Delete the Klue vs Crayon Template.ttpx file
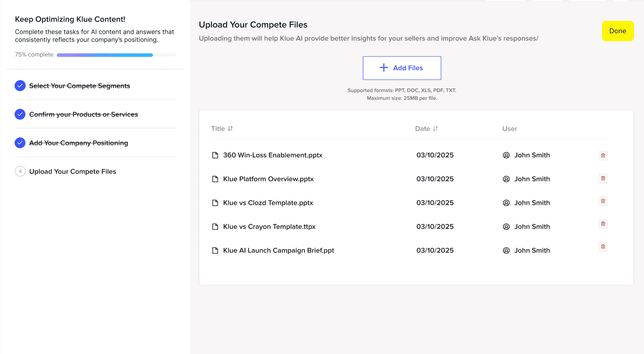Image resolution: width=644 pixels, height=354 pixels. (x=603, y=224)
